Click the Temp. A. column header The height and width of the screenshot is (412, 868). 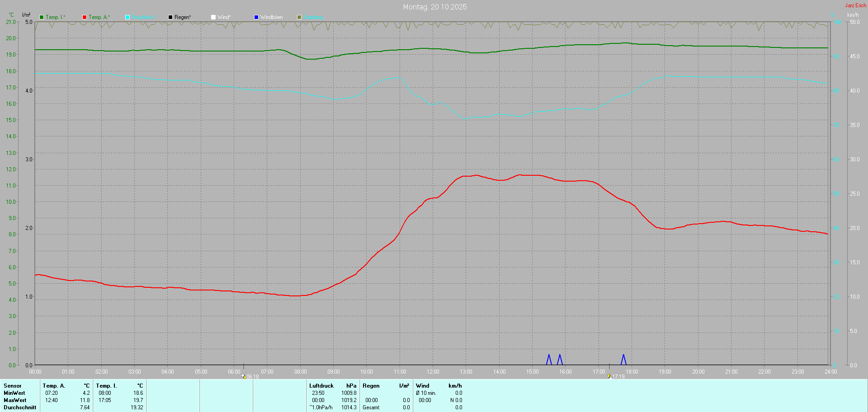click(x=54, y=386)
